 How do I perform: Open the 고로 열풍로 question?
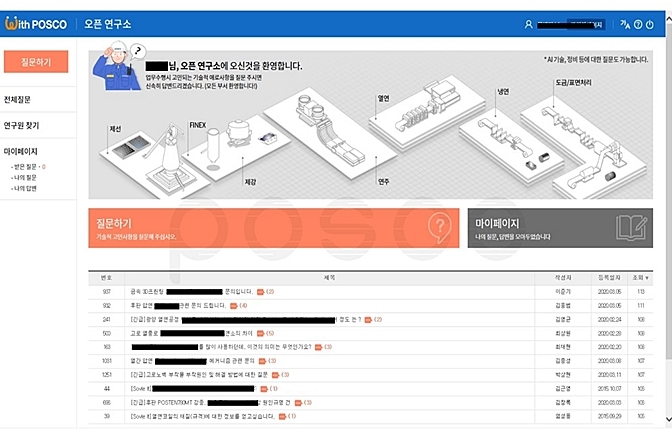[192, 333]
